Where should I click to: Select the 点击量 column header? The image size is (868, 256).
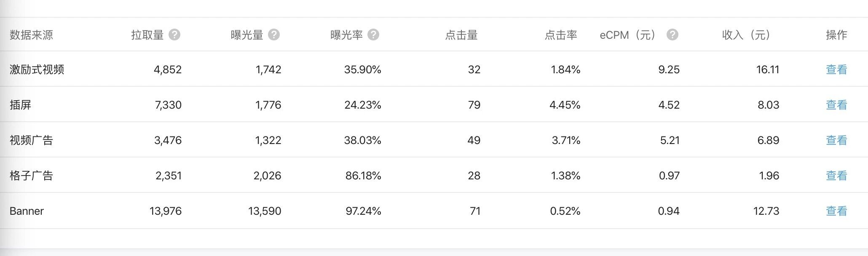coord(462,35)
